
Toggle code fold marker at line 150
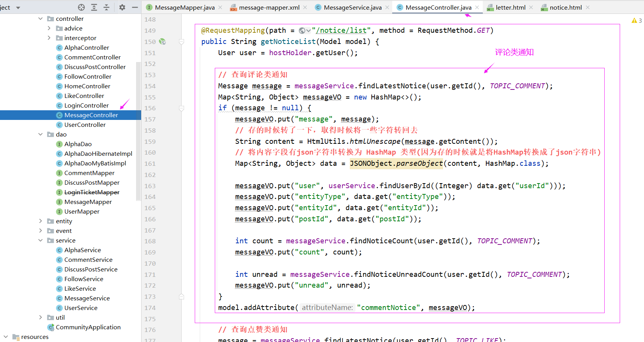coord(182,42)
